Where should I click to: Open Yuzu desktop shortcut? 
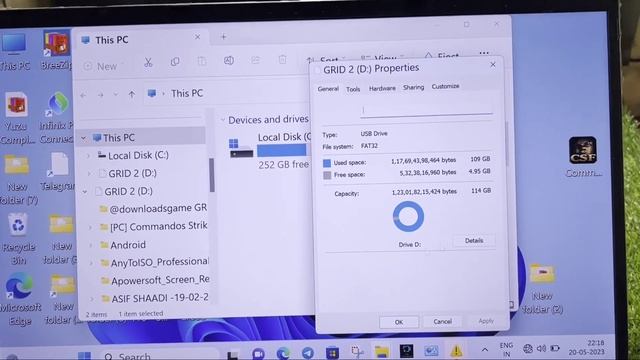coord(16,118)
